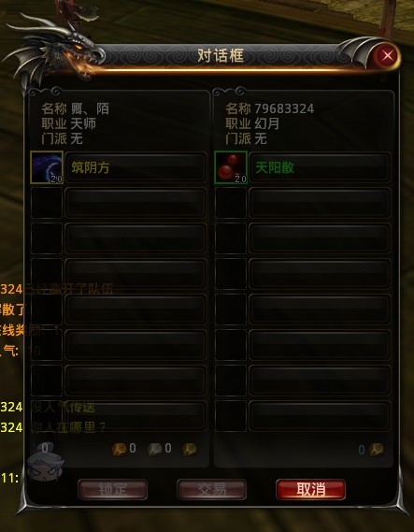This screenshot has width=414, height=532.
Task: Select the 天阳散 name slot
Action: pos(320,167)
